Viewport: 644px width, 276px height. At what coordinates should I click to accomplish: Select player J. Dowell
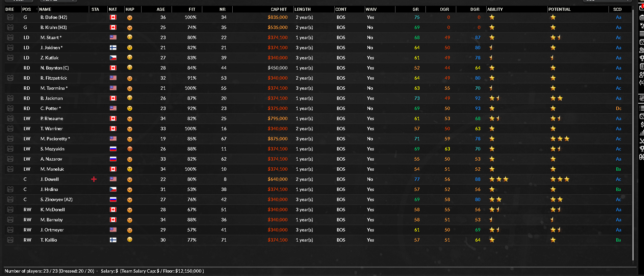pyautogui.click(x=50, y=179)
